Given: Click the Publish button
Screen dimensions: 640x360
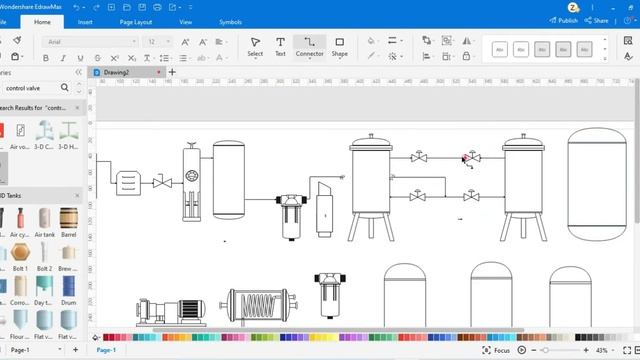Looking at the screenshot, I should (563, 20).
